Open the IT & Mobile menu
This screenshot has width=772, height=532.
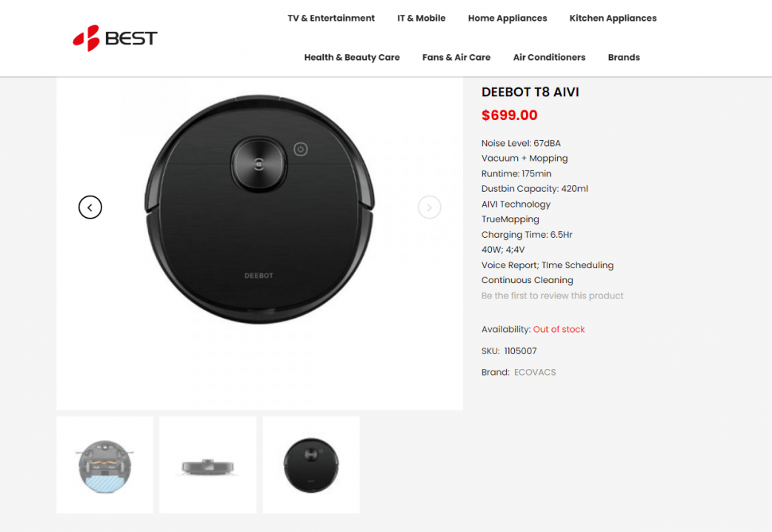pos(422,19)
